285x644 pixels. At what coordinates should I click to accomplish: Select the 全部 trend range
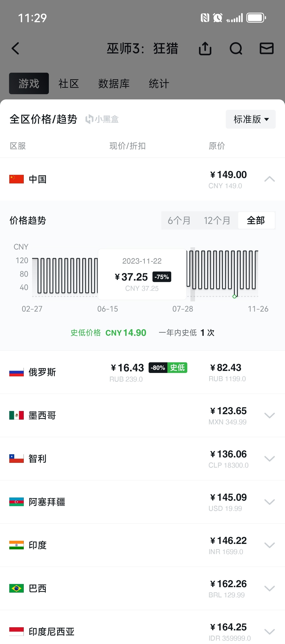coord(256,221)
